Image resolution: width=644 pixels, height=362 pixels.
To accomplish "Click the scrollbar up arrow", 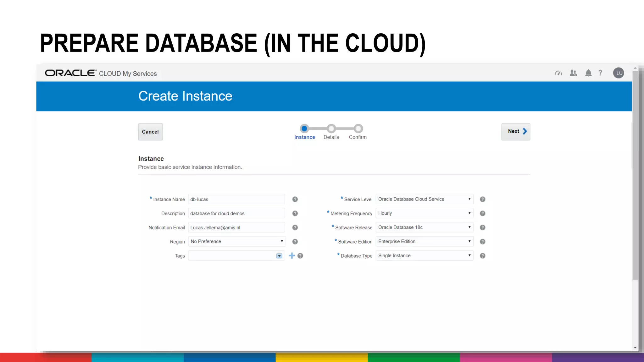I will pyautogui.click(x=635, y=68).
